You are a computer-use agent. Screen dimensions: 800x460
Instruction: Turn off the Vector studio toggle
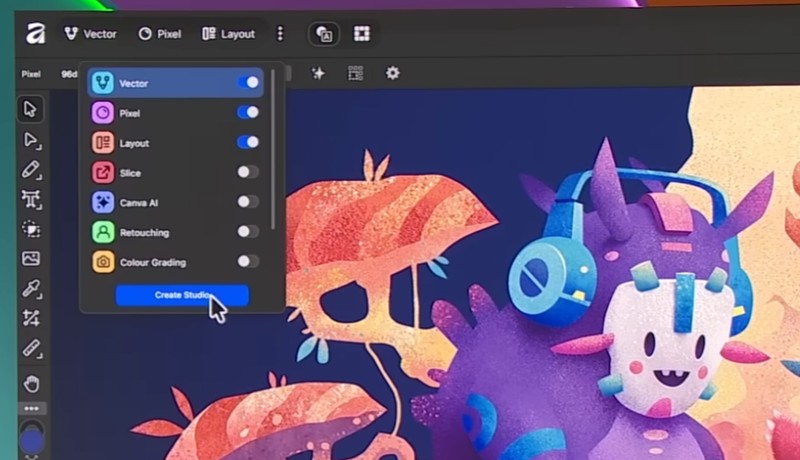[x=248, y=82]
